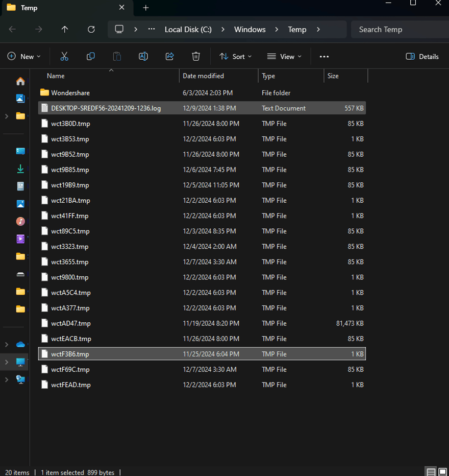This screenshot has height=476, width=449.
Task: Open Downloads from the sidebar arrow icon
Action: point(20,169)
